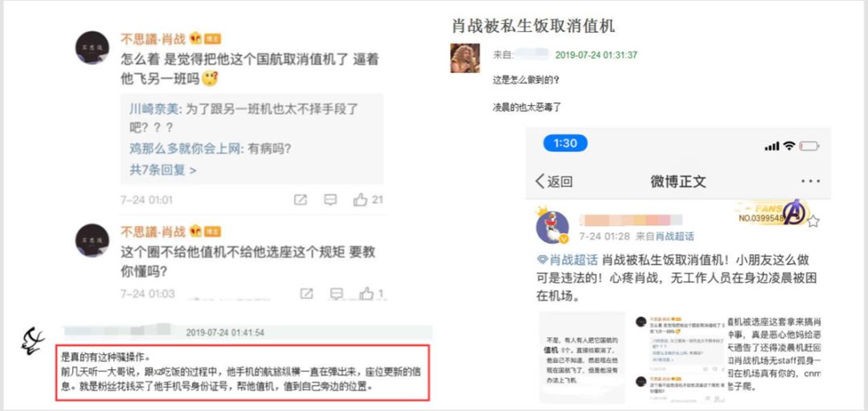868x411 pixels.
Task: Like the second comment with 1 like
Action: point(366,294)
